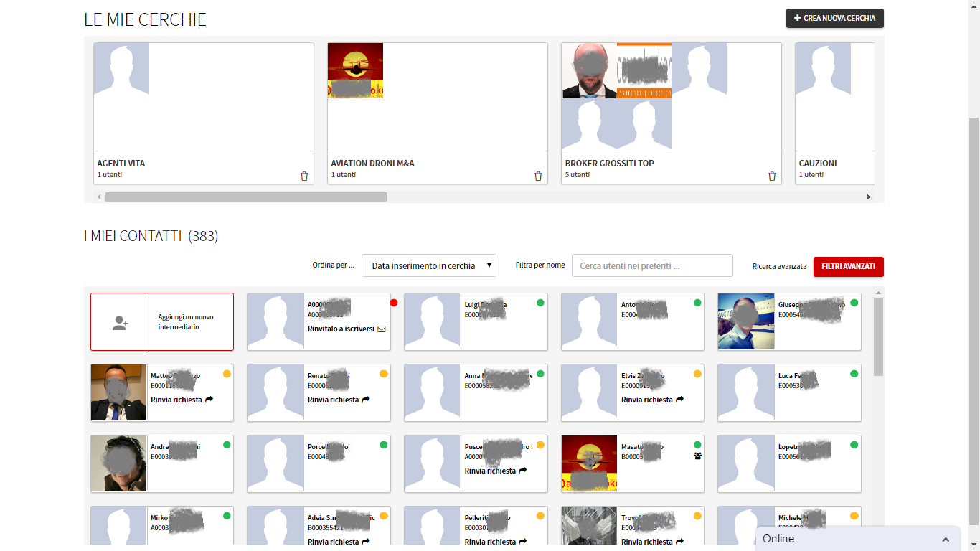Open the Ordina per sorting dropdown
Viewport: 980px width, 551px height.
tap(428, 265)
